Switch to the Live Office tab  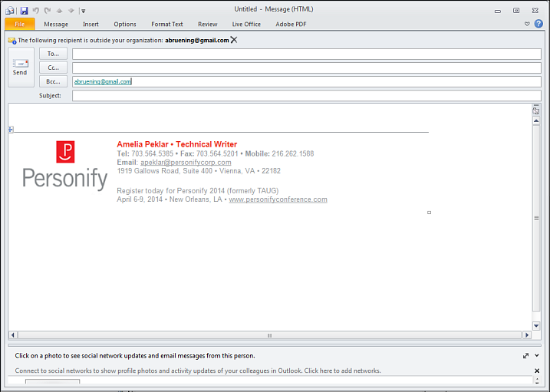coord(246,25)
